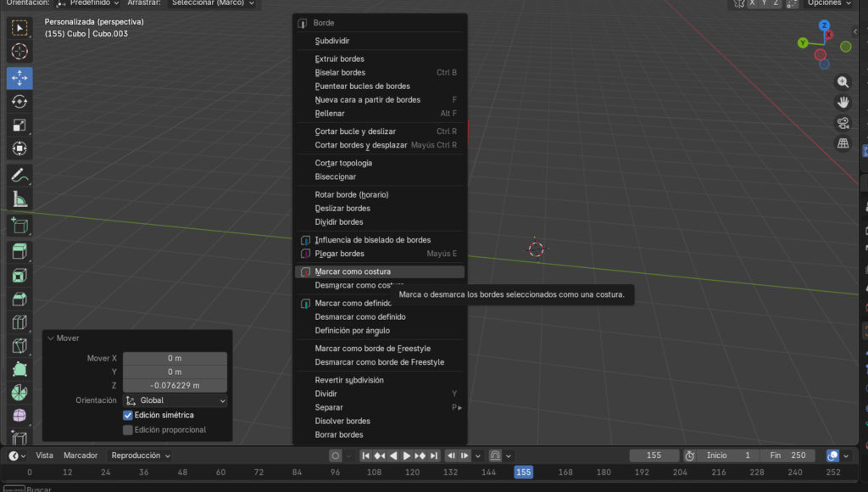The height and width of the screenshot is (492, 868).
Task: Open the Orientación Global dropdown
Action: click(x=175, y=400)
